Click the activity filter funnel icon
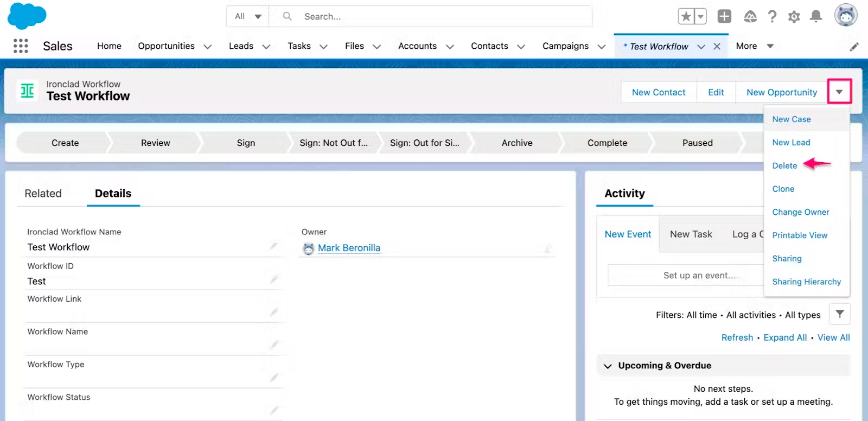The image size is (868, 421). [839, 314]
